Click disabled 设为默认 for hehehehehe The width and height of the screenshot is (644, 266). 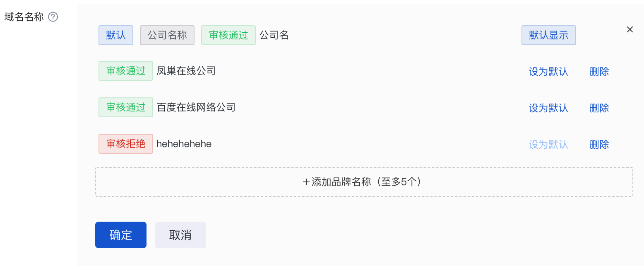[x=548, y=145]
